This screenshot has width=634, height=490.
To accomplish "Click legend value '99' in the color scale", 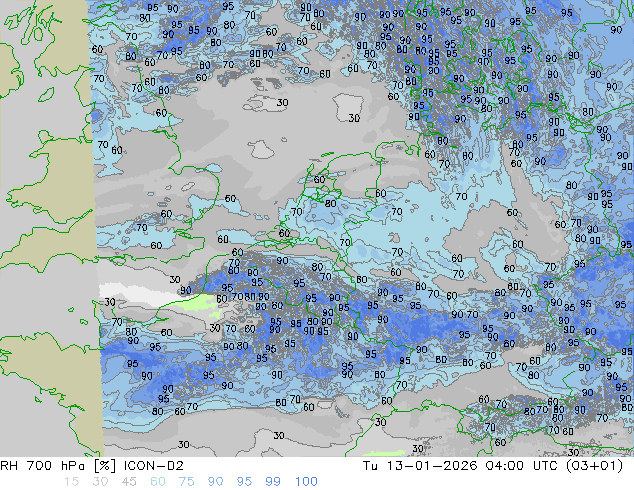I will (273, 482).
